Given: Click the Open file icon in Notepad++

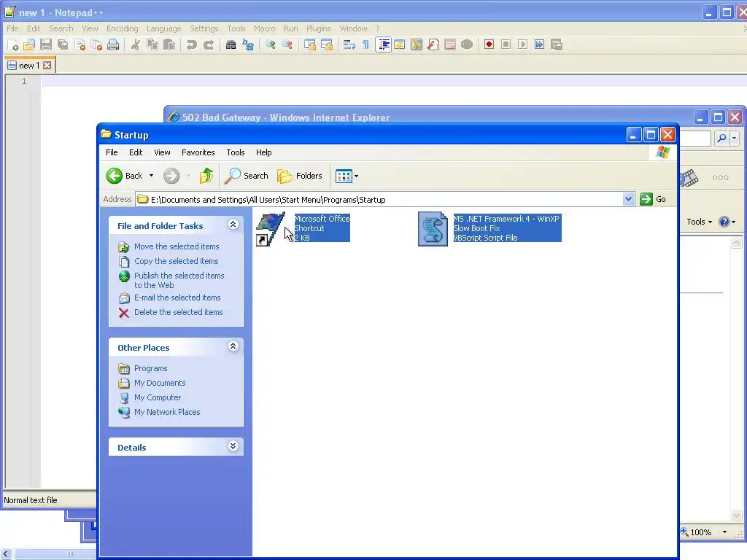Looking at the screenshot, I should point(29,44).
